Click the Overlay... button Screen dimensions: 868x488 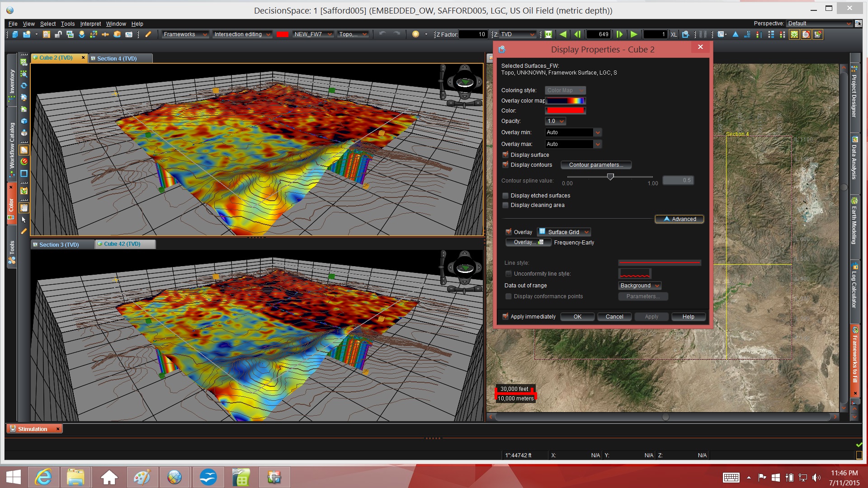click(528, 242)
